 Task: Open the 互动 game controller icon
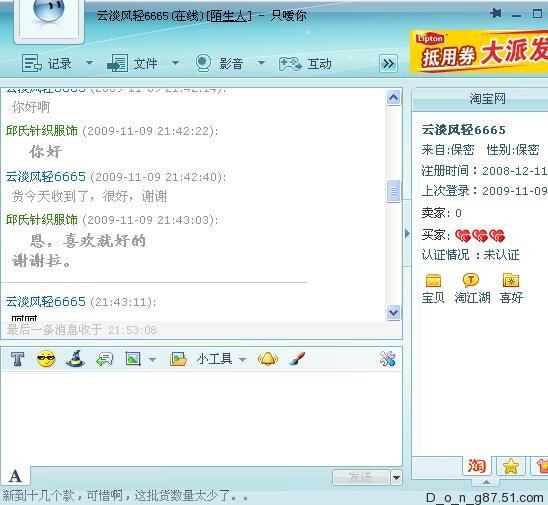coord(290,64)
